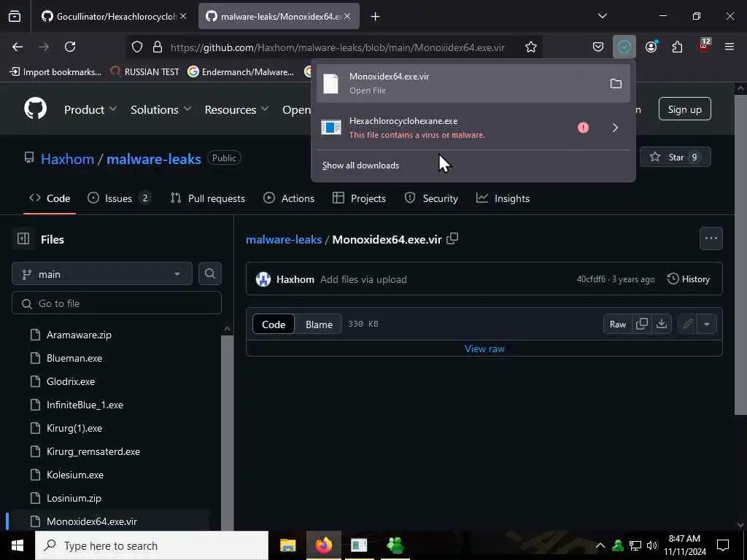Switch to the Blame view toggle

click(x=319, y=324)
